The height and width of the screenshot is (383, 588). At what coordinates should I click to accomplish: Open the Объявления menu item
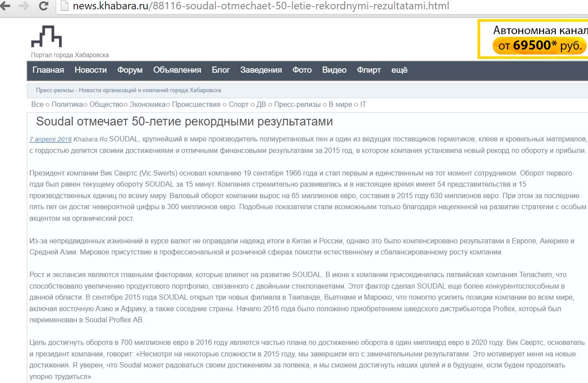(x=177, y=70)
